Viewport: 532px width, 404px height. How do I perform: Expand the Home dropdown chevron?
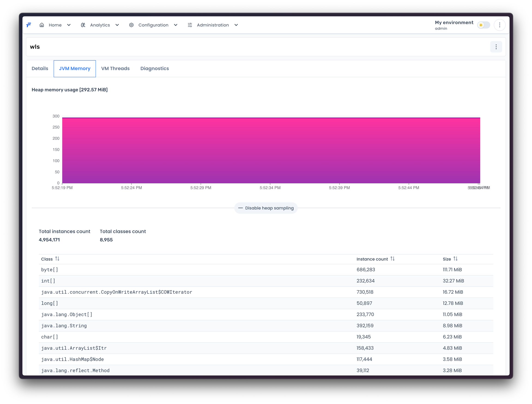69,25
